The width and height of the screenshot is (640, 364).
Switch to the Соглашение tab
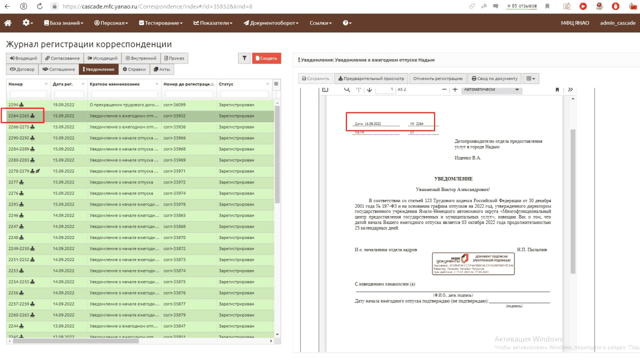coord(58,69)
